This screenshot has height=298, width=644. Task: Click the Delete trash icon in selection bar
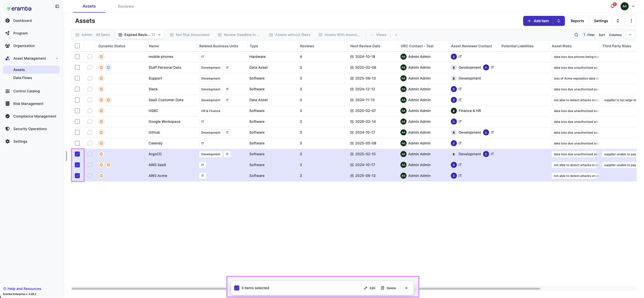[382, 288]
